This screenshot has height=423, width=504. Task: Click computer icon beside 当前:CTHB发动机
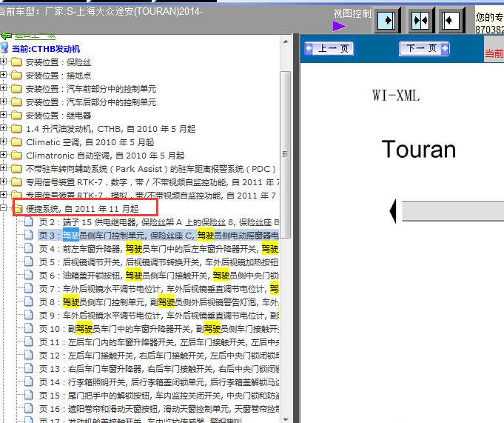4,47
